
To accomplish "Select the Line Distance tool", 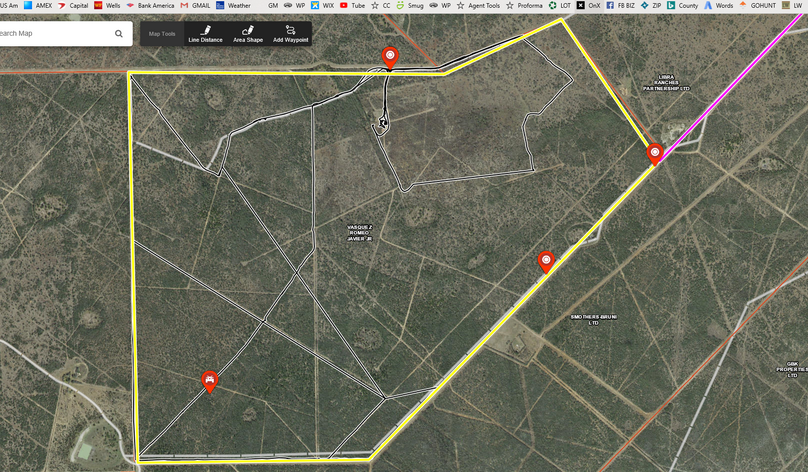I will 205,34.
